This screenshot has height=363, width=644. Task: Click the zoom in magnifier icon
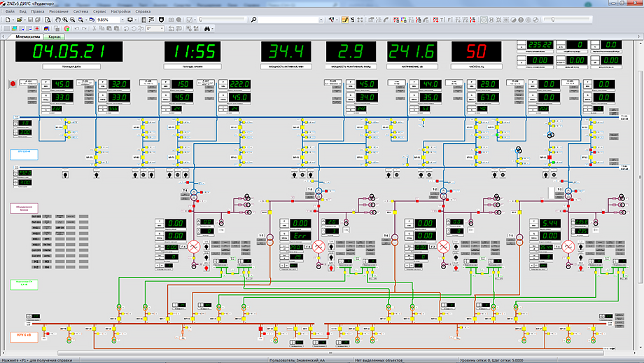[64, 20]
